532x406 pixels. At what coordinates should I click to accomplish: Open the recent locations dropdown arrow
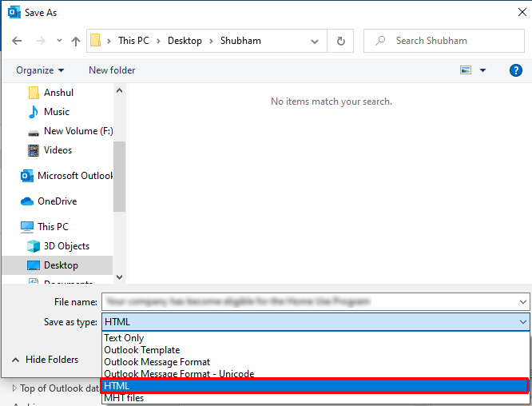(x=59, y=41)
